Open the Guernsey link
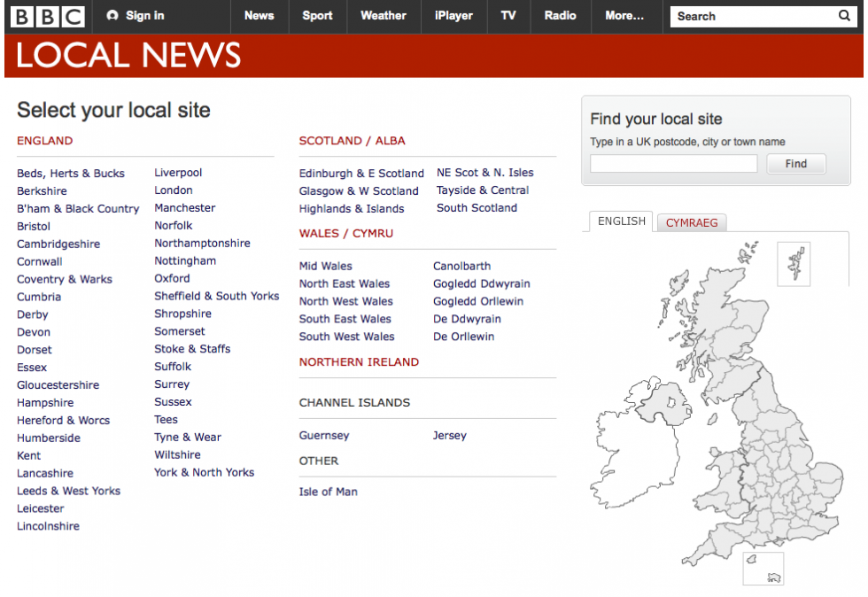 click(324, 436)
